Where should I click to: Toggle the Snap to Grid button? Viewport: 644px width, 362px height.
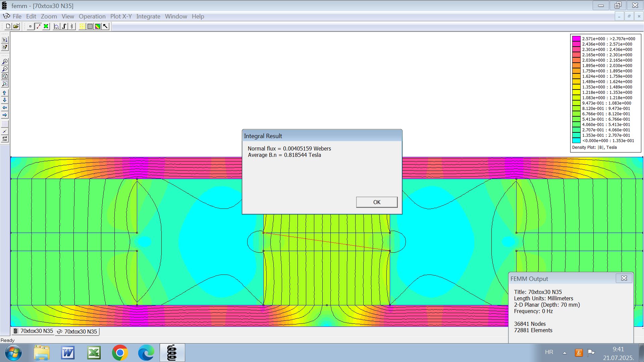click(x=5, y=131)
